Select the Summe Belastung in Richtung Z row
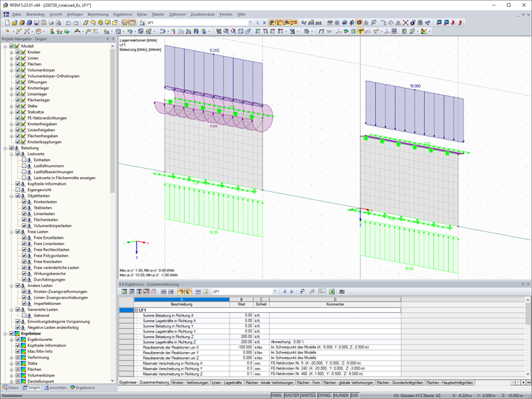The height and width of the screenshot is (399, 532). [x=260, y=337]
